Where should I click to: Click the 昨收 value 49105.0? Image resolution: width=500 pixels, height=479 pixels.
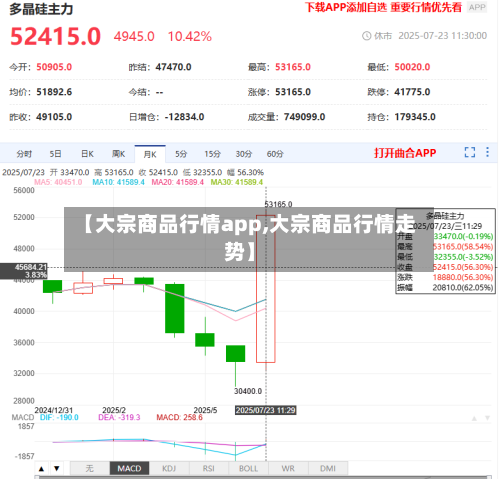click(x=54, y=117)
